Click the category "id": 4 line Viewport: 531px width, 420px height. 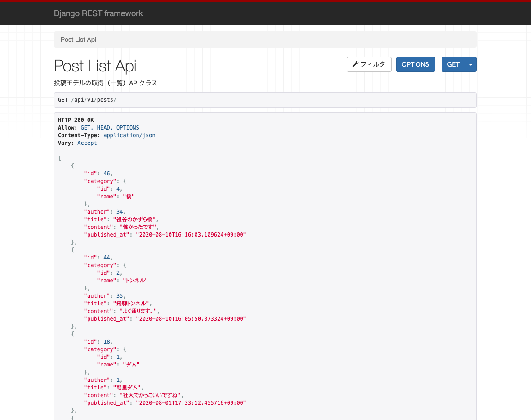click(110, 189)
